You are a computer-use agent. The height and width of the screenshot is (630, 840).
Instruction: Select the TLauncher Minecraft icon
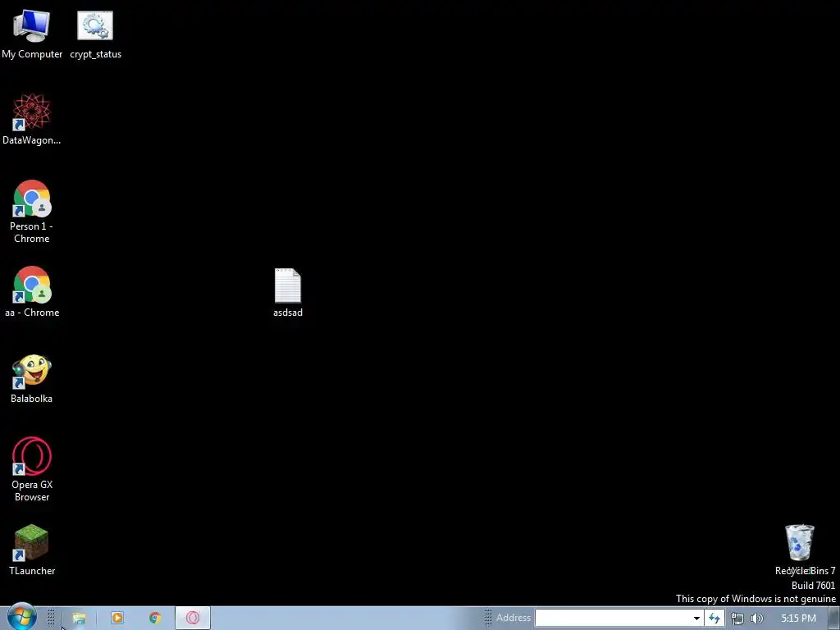pos(32,550)
